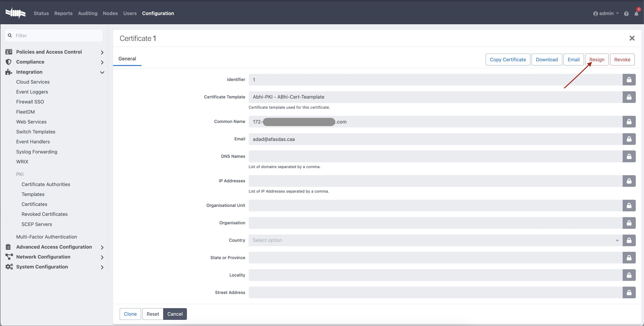Click the lock icon beside Street Address
This screenshot has height=326, width=644.
point(629,292)
